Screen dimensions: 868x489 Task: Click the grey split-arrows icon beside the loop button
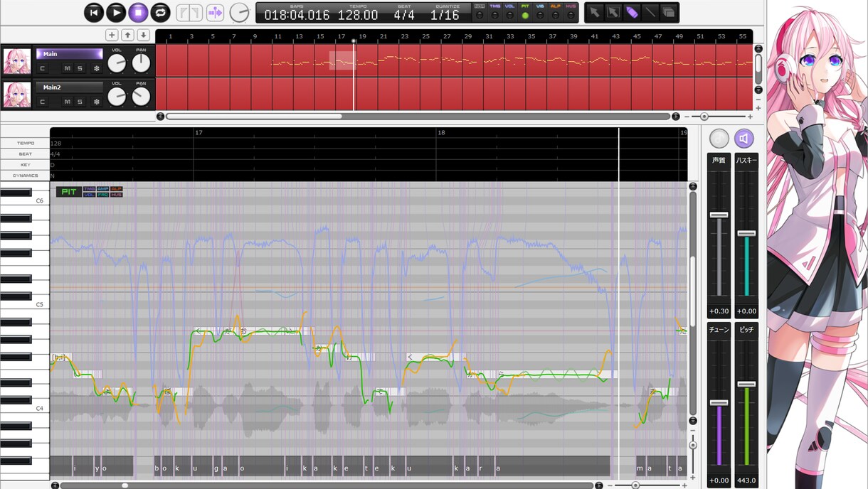click(190, 12)
